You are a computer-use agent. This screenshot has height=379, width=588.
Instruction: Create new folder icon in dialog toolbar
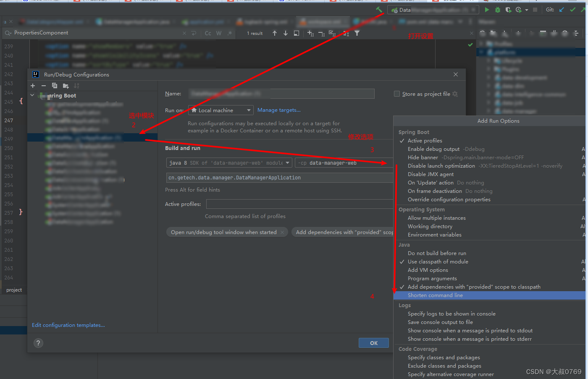point(66,86)
